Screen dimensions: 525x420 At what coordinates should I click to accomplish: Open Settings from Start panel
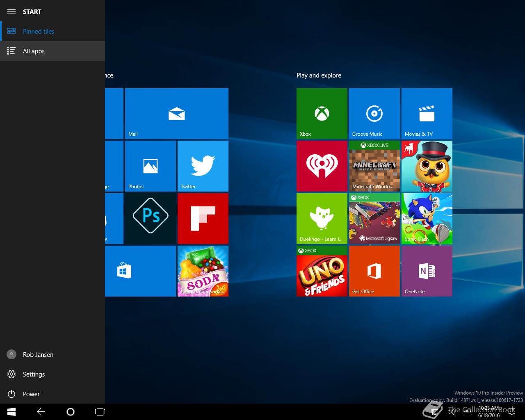(x=52, y=374)
